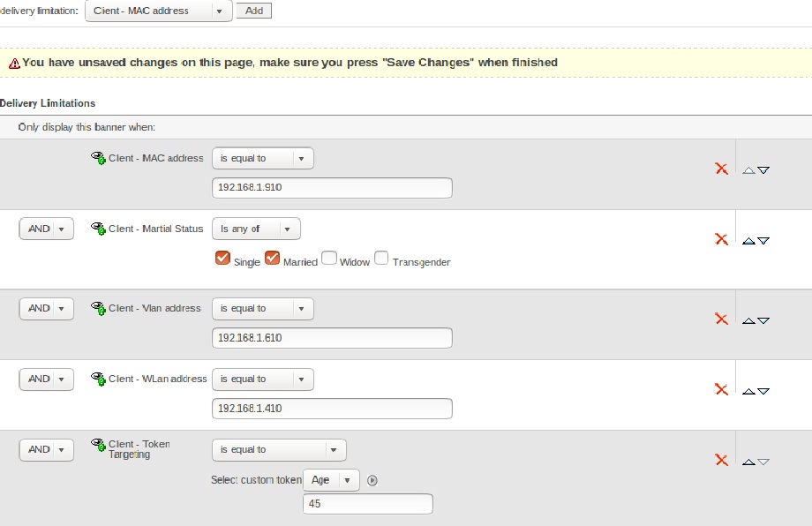Screen dimensions: 812x526
Task: Move Token Targeting limitation up
Action: pos(748,462)
